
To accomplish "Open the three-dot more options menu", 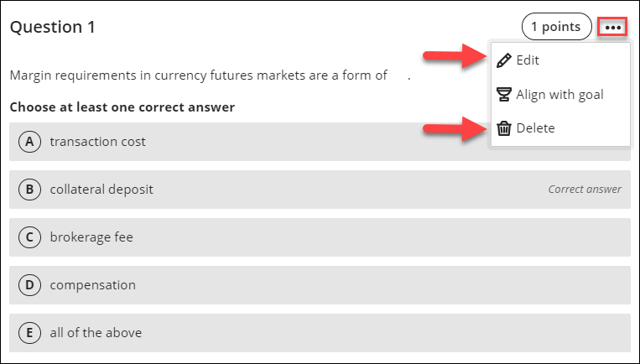I will pyautogui.click(x=613, y=27).
